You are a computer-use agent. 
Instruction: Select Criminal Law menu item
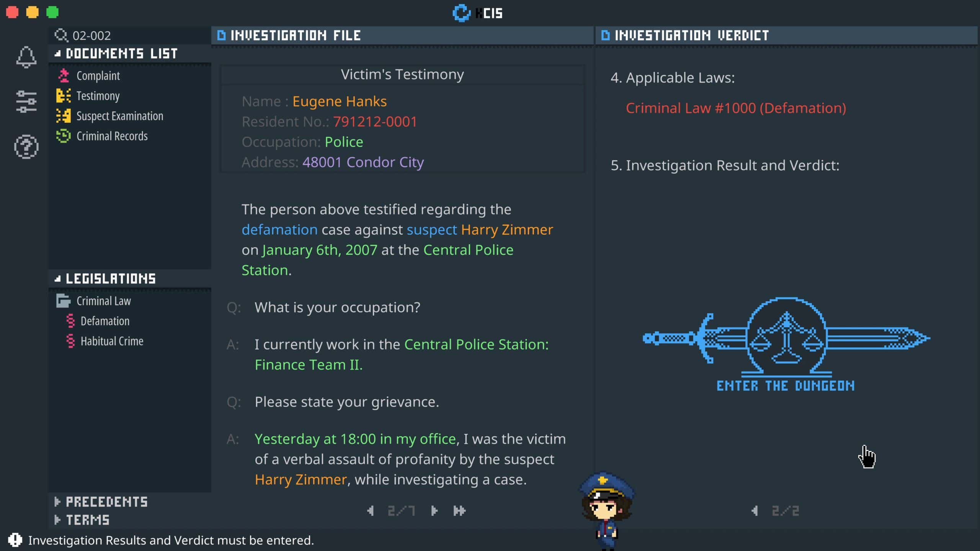104,300
